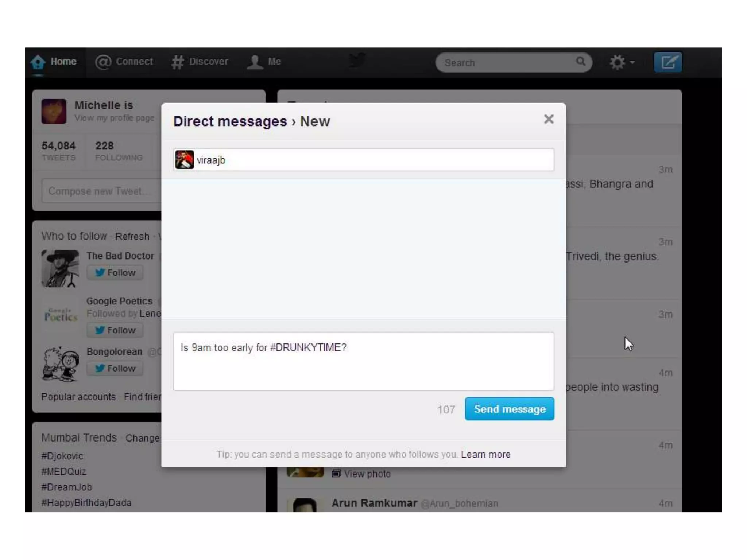Follow The Bad Doctor

[x=115, y=273]
